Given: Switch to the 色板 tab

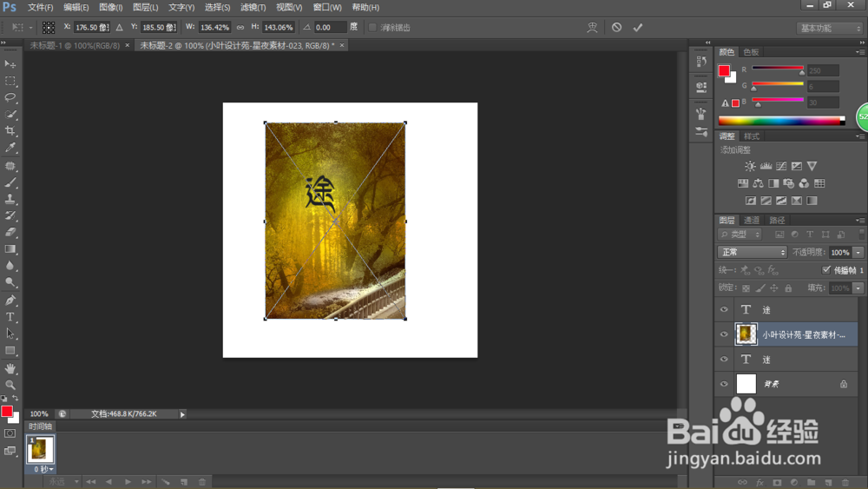Looking at the screenshot, I should tap(751, 52).
